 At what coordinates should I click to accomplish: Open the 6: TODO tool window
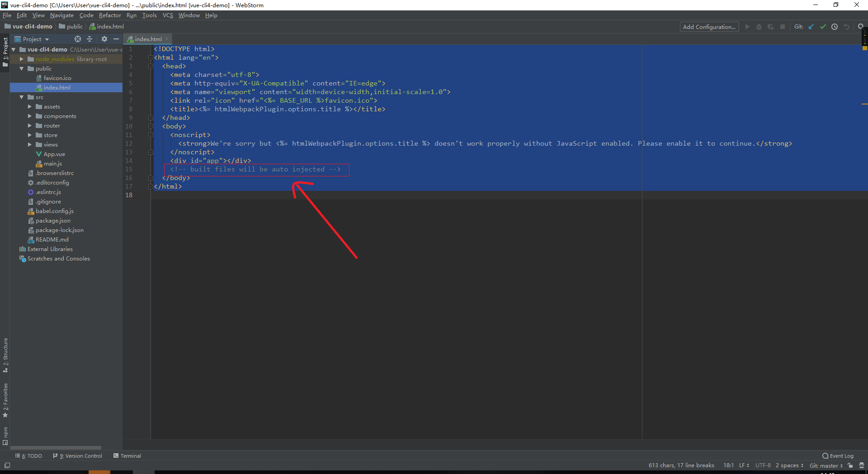tap(28, 456)
